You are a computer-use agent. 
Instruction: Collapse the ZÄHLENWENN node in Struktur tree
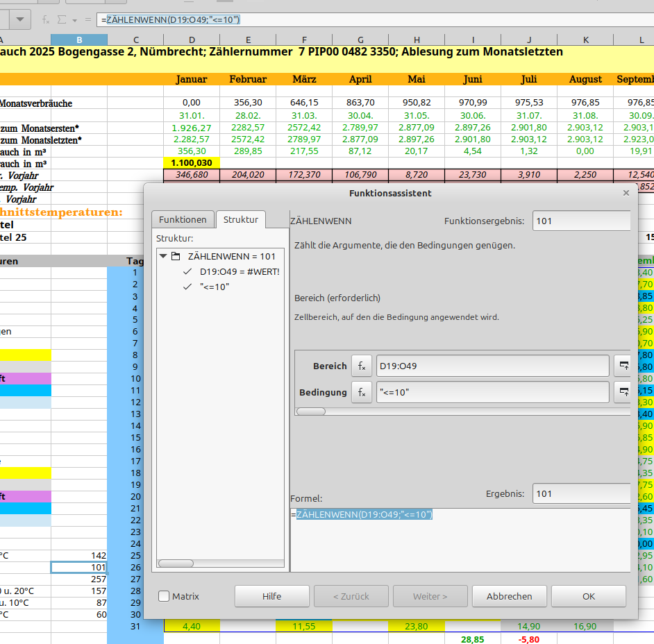tap(164, 256)
